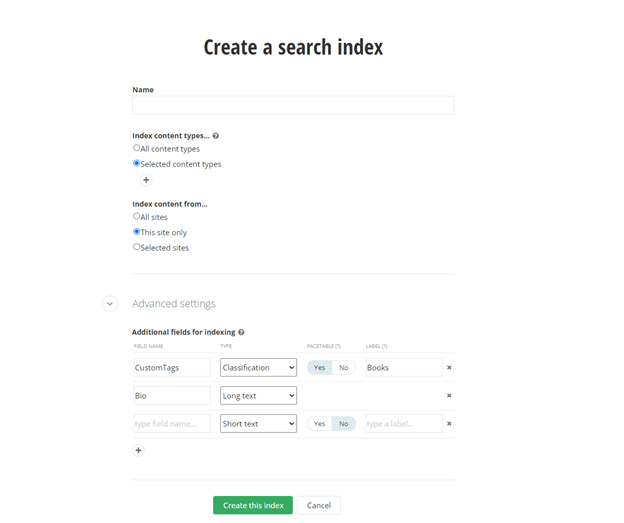Open the Short text type dropdown
The height and width of the screenshot is (523, 624).
tap(258, 423)
